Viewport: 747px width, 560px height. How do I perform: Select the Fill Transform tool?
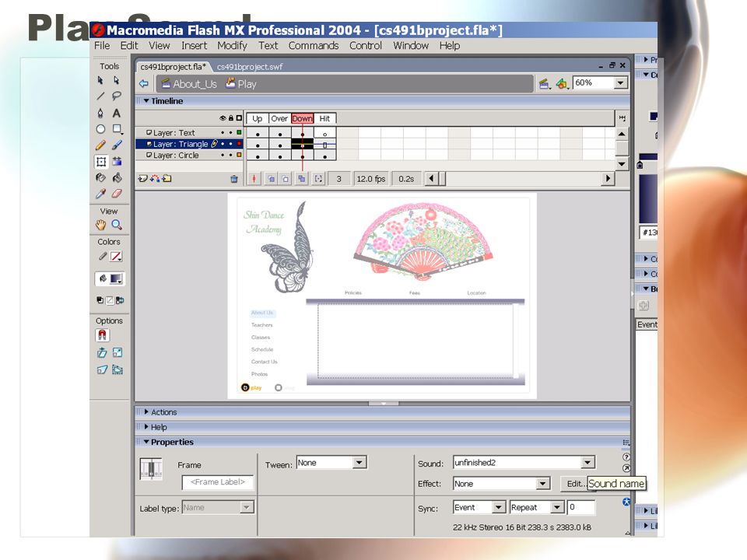coord(117,162)
